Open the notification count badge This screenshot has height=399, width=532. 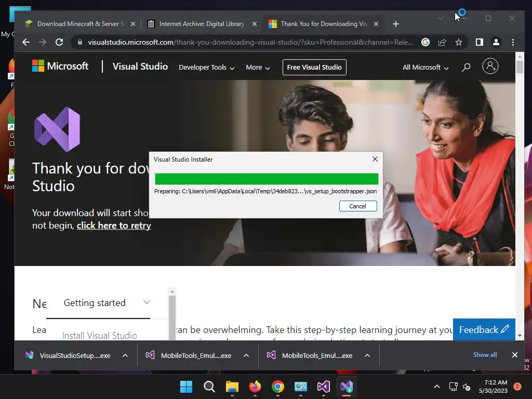point(517,387)
